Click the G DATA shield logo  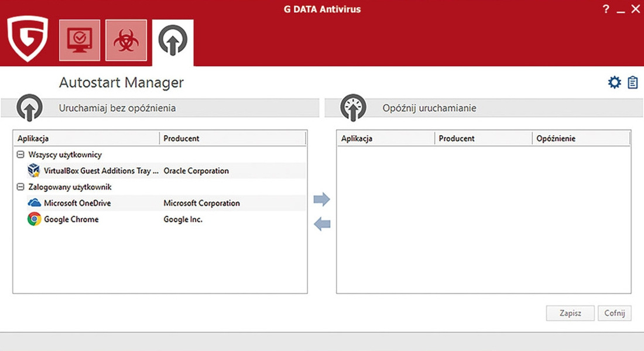point(28,39)
